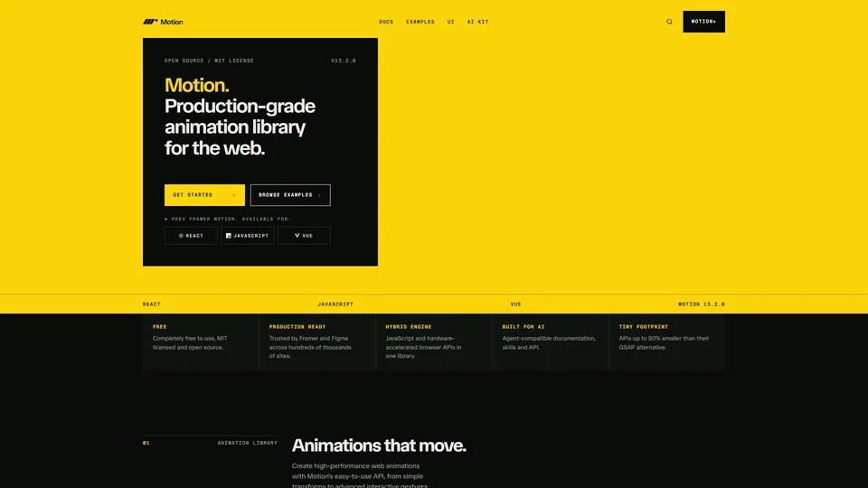Click the FREE feature card heading
868x488 pixels.
[159, 327]
